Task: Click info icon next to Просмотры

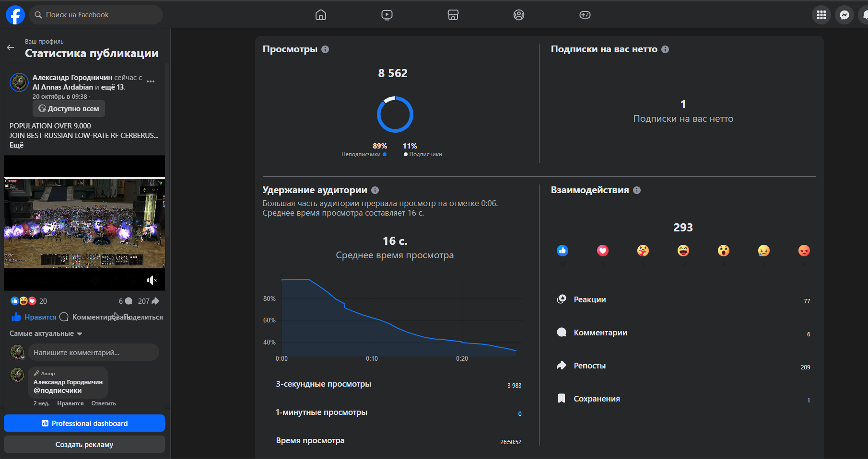Action: (325, 49)
